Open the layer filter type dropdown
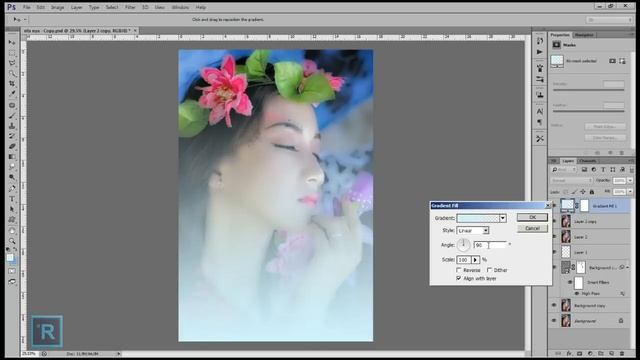This screenshot has width=640, height=360. [x=564, y=170]
